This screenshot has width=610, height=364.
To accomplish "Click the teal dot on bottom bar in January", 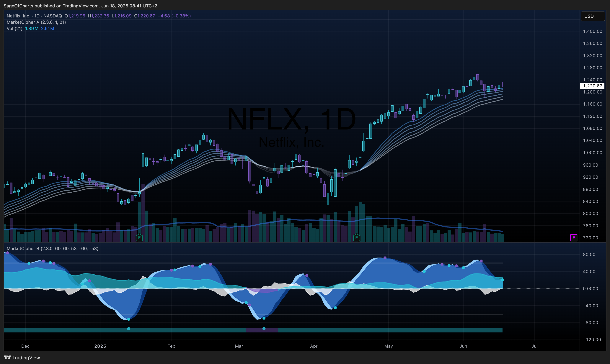I will (x=129, y=329).
